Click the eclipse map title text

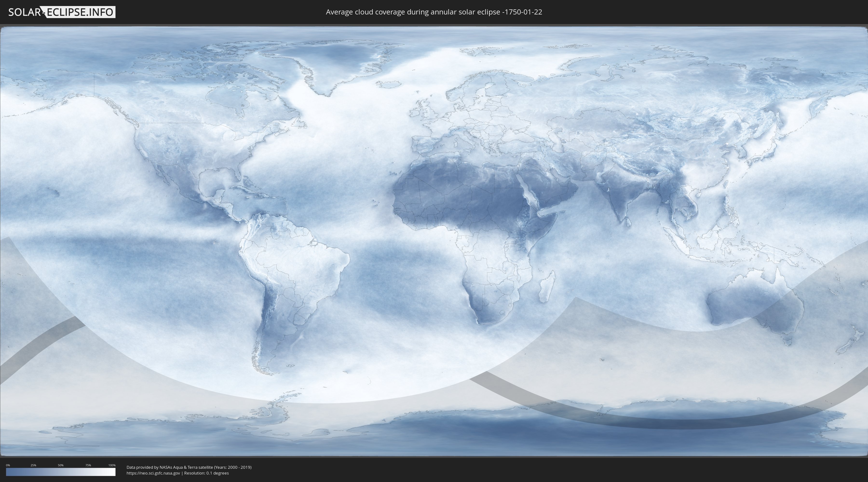(434, 12)
